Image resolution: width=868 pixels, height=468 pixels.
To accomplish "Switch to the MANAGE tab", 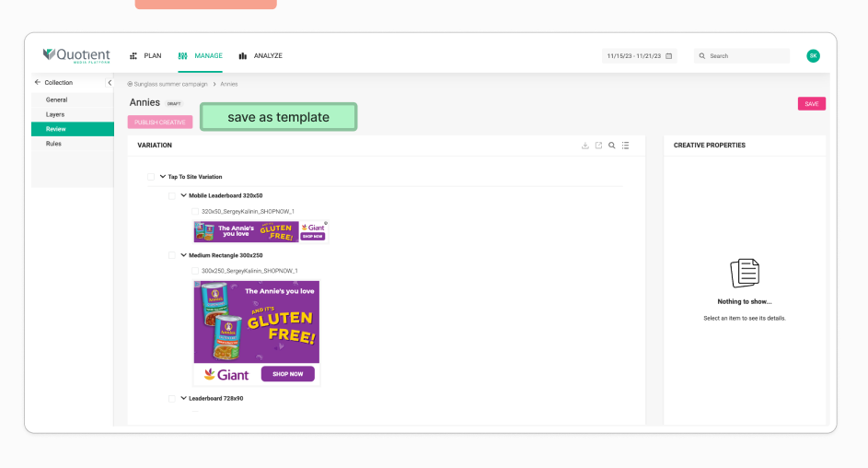I will click(x=201, y=56).
